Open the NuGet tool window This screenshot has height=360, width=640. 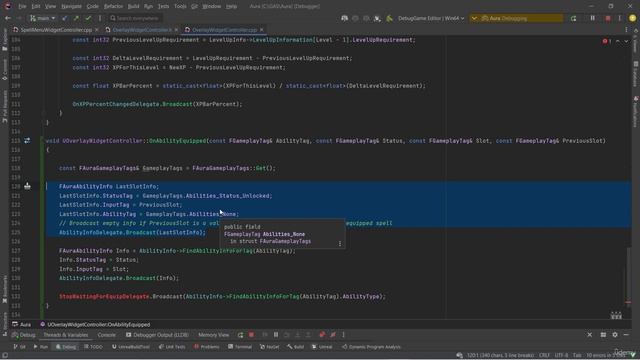click(x=270, y=347)
